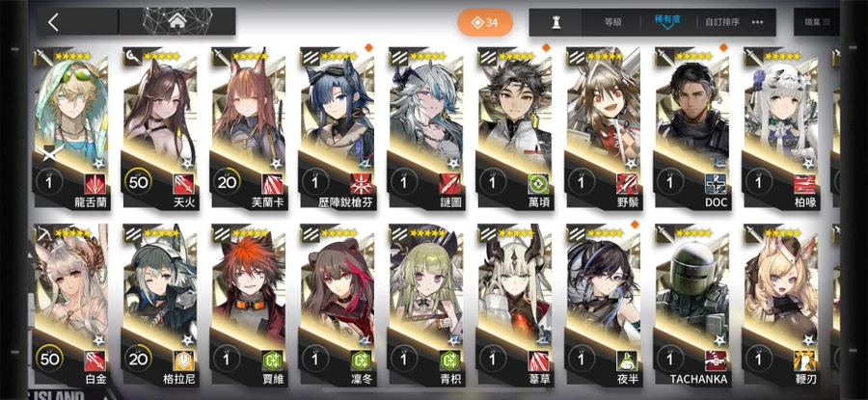Select operator 龍舌蘭 card

(x=72, y=128)
